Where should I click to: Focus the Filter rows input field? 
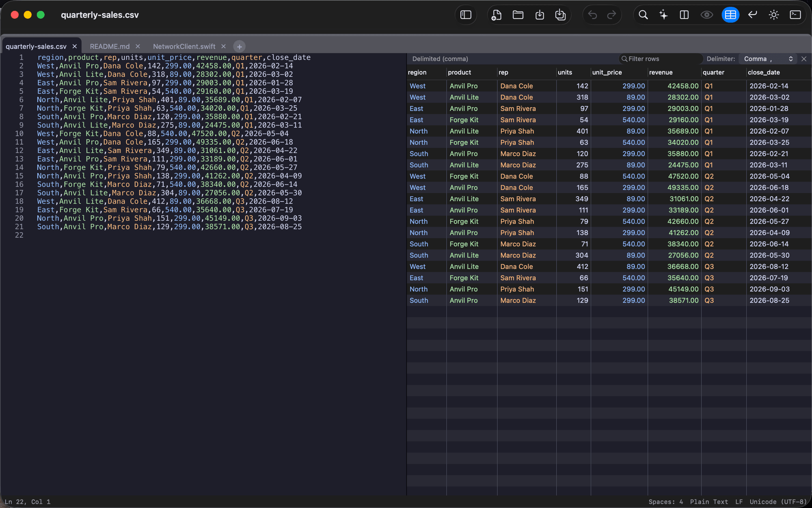pyautogui.click(x=661, y=59)
